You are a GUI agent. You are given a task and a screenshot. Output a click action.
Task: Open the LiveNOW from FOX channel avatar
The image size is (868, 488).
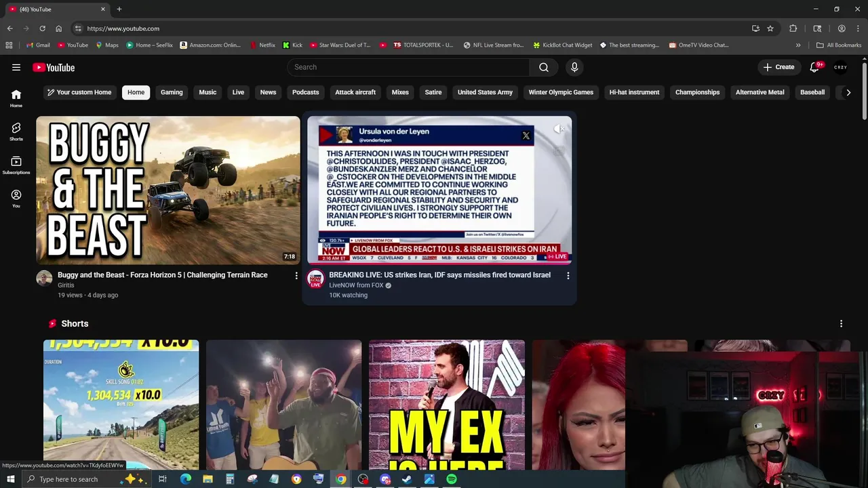(x=315, y=279)
